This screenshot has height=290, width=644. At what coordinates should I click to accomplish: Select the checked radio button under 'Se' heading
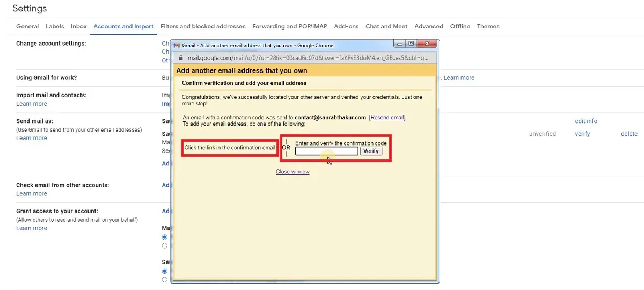tap(165, 271)
